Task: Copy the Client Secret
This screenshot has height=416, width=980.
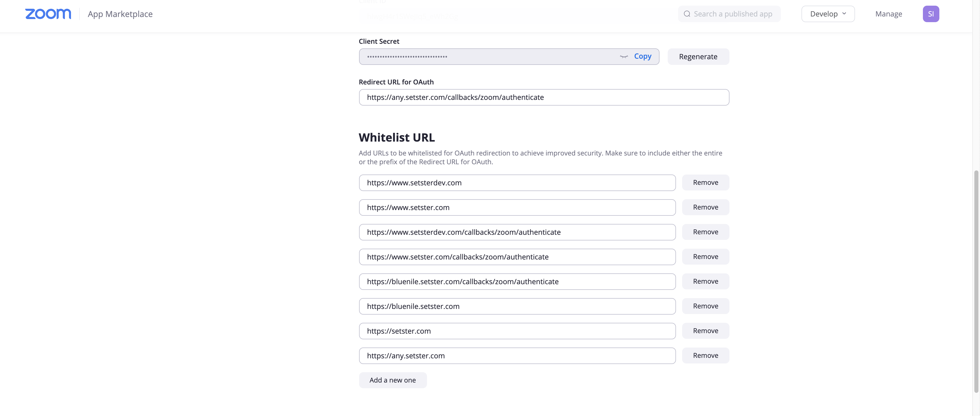Action: pyautogui.click(x=643, y=56)
